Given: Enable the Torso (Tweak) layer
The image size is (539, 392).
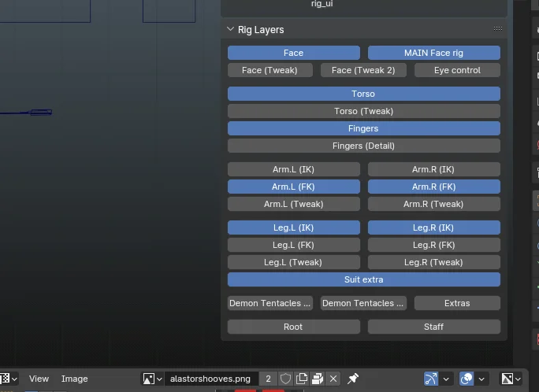Looking at the screenshot, I should (363, 111).
